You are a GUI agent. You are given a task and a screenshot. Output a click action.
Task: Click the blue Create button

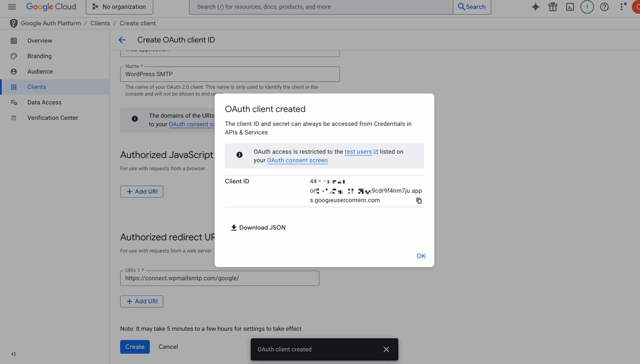(x=135, y=347)
